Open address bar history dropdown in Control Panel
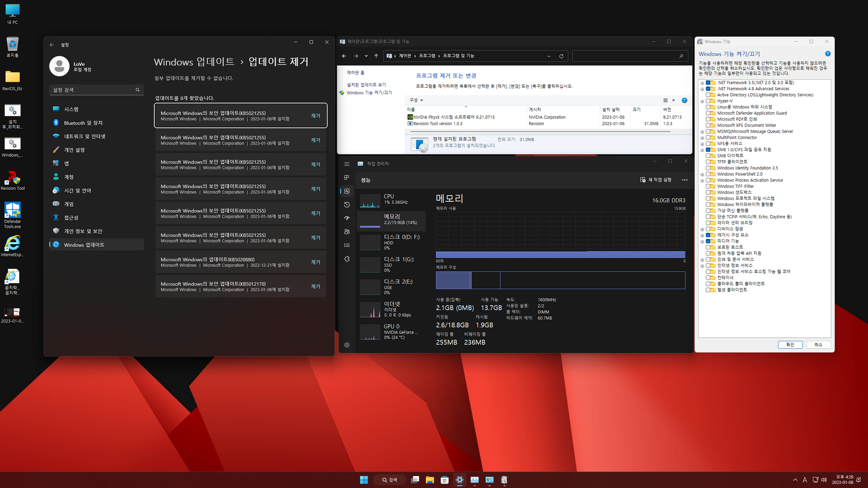Image resolution: width=868 pixels, height=488 pixels. pos(549,56)
